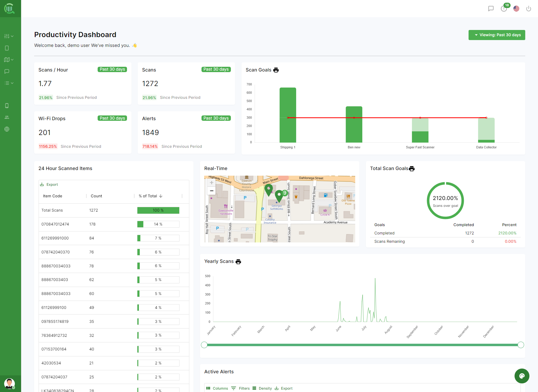Change language via US flag icon
The height and width of the screenshot is (392, 538).
(x=516, y=9)
